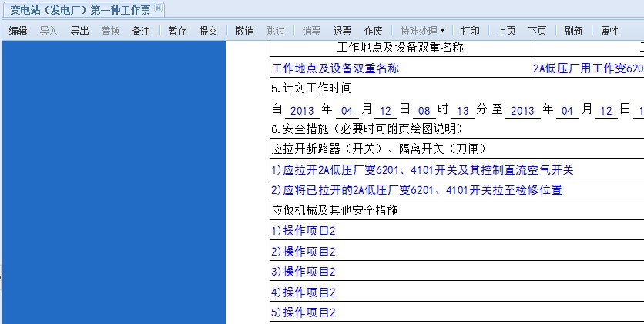Open the 备注 remarks button
This screenshot has height=324, width=644.
tap(141, 31)
